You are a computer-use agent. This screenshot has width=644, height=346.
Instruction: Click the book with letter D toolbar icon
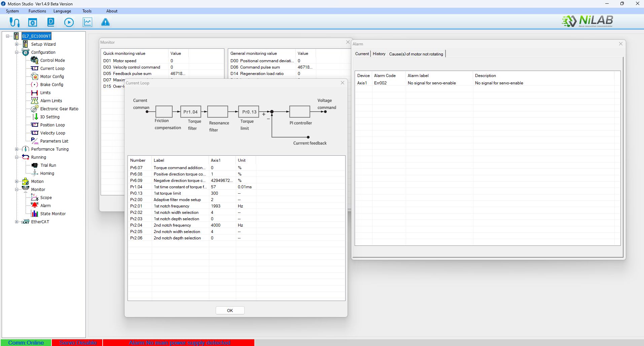(x=51, y=23)
